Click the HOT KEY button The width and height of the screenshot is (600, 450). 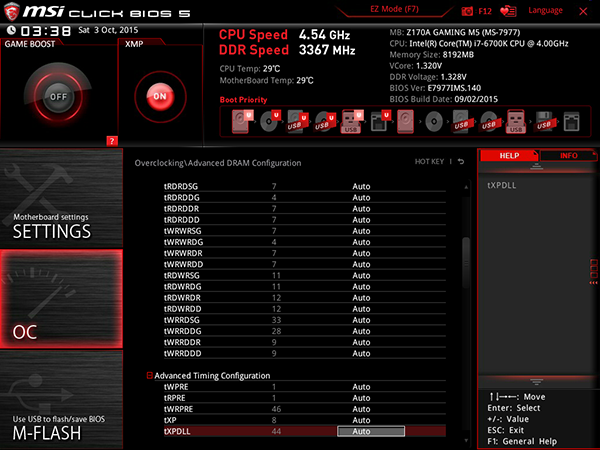[x=429, y=161]
